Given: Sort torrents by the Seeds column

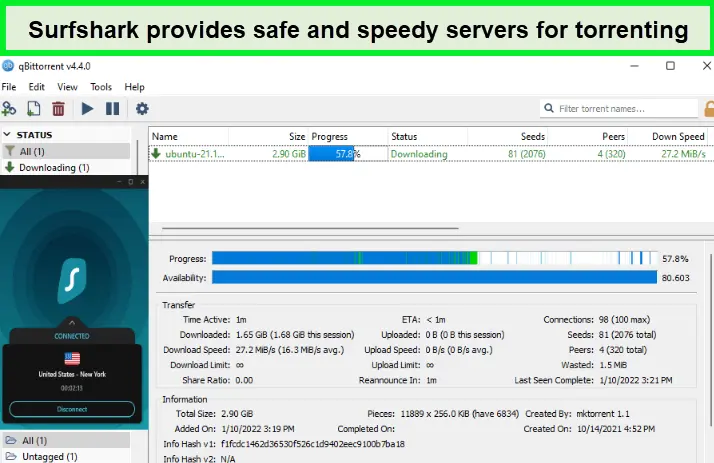Looking at the screenshot, I should (508, 136).
